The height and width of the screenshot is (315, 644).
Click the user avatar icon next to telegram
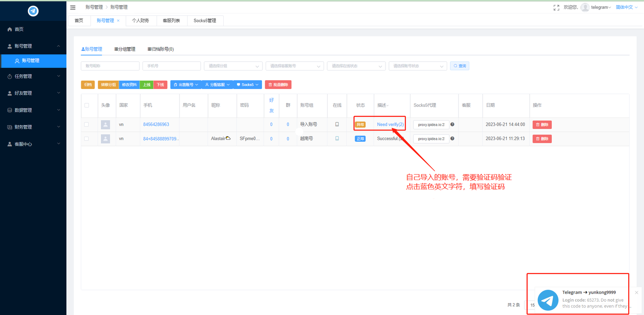point(585,7)
